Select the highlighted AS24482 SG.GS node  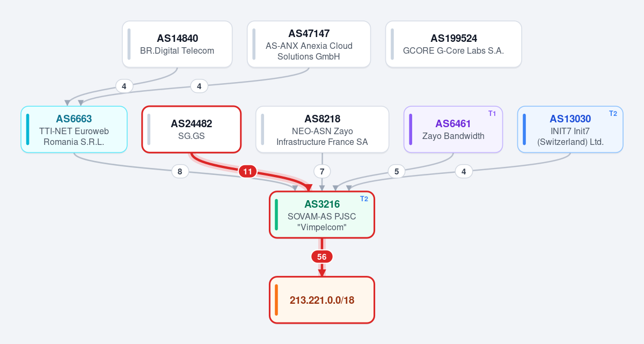(192, 129)
